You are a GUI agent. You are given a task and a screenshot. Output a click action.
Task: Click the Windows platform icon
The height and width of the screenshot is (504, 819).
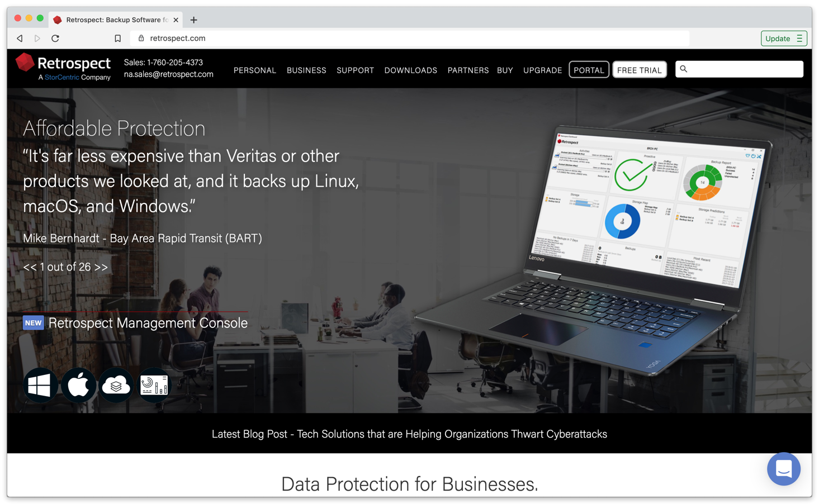tap(40, 385)
